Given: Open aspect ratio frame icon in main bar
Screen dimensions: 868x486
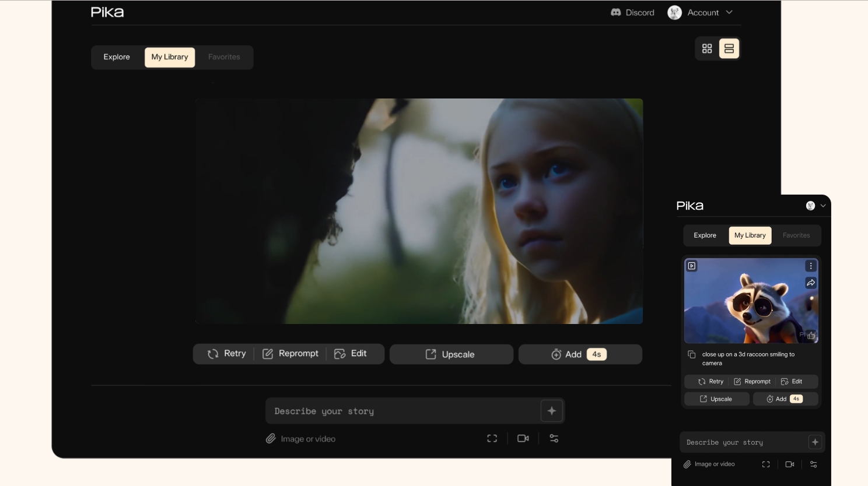Looking at the screenshot, I should pos(492,439).
